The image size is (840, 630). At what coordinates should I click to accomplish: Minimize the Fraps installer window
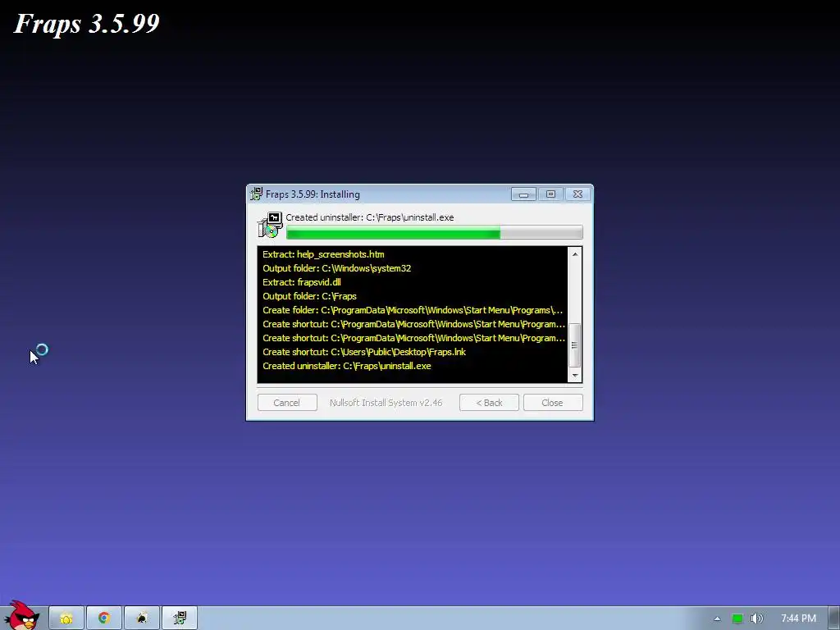pyautogui.click(x=523, y=194)
